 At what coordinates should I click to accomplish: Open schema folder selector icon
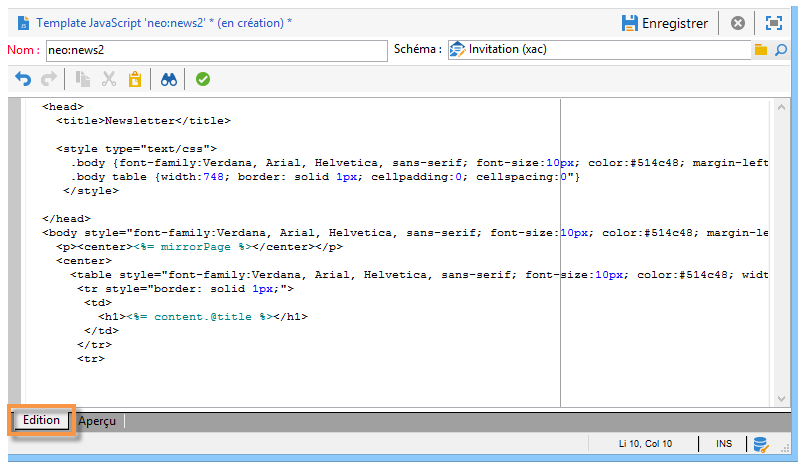click(761, 50)
